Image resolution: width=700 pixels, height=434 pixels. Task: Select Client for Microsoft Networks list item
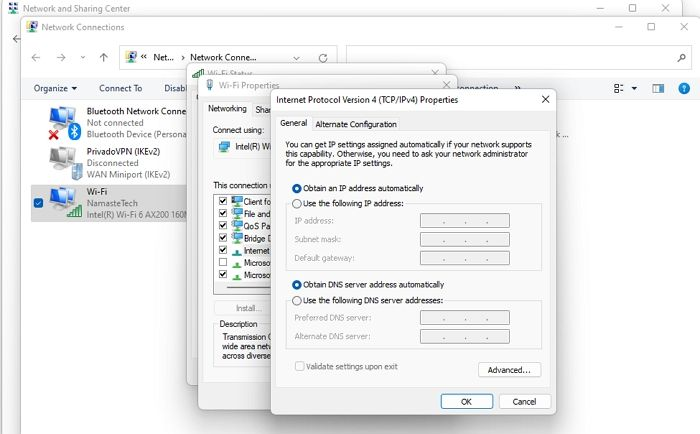251,201
